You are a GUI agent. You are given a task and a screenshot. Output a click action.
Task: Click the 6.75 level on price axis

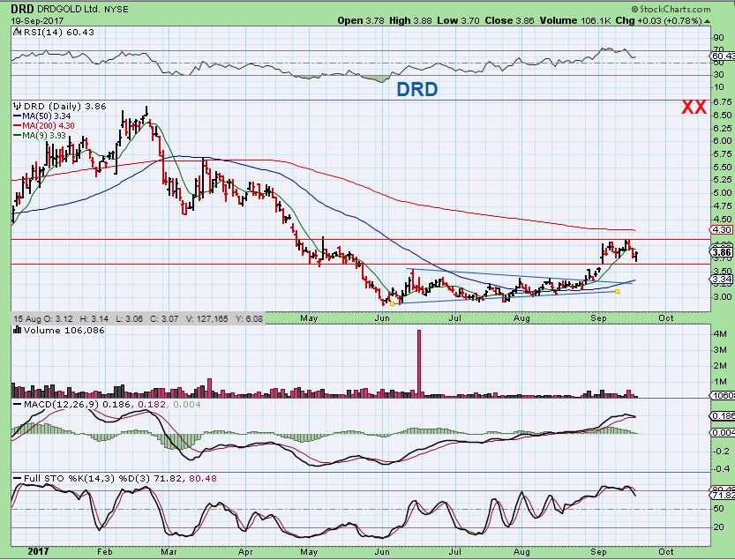click(x=723, y=101)
